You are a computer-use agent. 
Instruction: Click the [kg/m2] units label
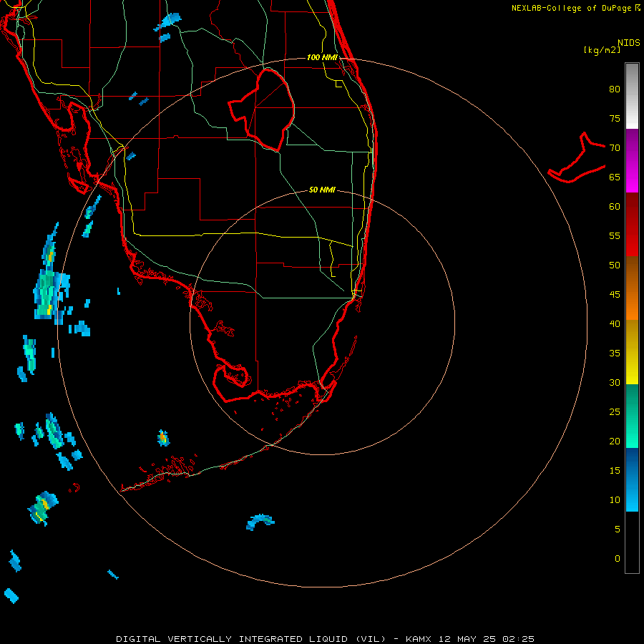pos(602,50)
